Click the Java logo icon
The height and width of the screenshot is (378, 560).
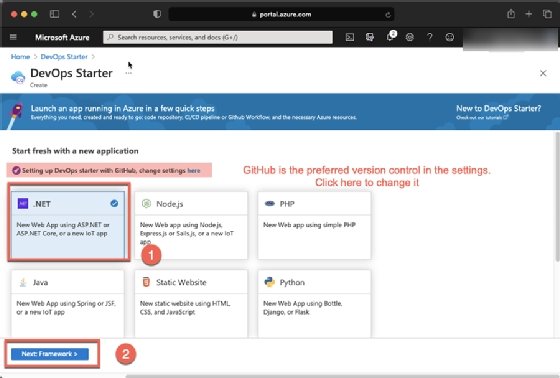tap(23, 282)
